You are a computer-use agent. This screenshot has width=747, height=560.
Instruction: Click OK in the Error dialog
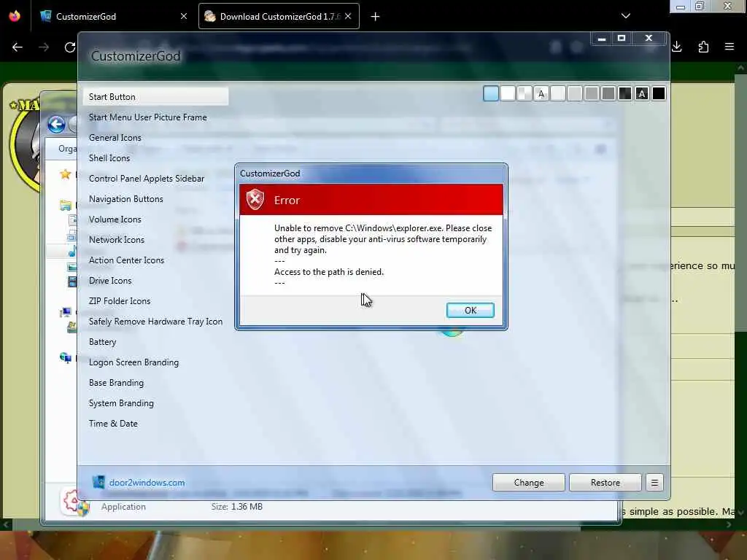click(471, 311)
